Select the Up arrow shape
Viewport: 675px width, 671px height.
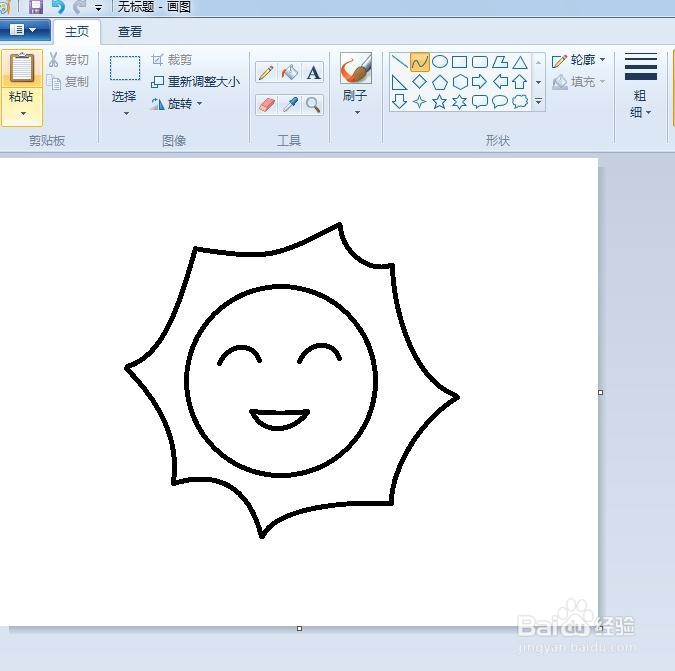pyautogui.click(x=520, y=82)
